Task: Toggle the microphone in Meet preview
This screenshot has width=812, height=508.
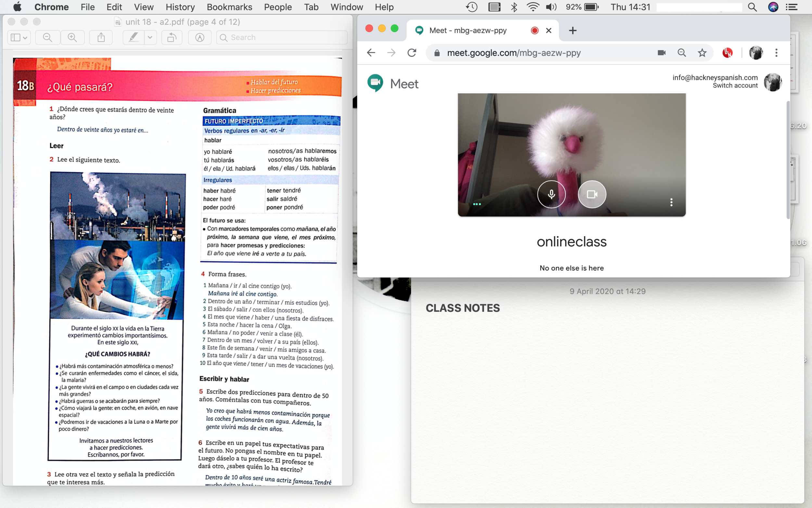Action: tap(551, 194)
